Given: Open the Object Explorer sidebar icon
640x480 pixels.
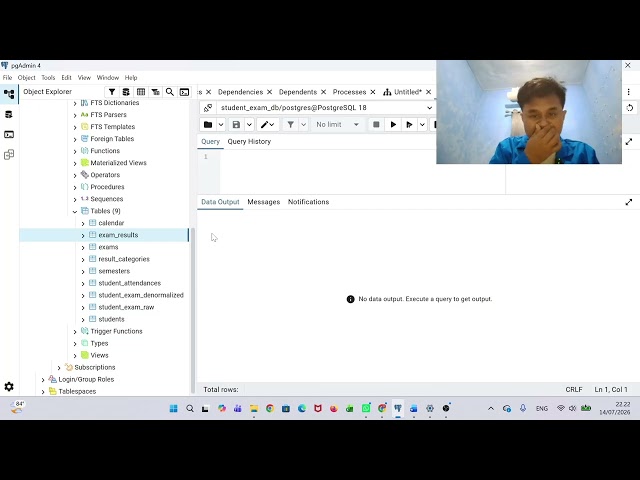Looking at the screenshot, I should tap(9, 94).
